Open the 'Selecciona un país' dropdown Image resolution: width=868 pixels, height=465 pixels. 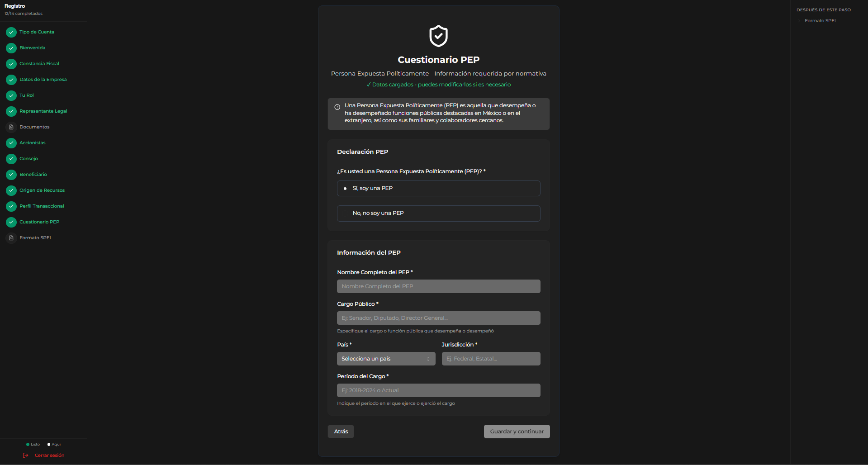[386, 359]
